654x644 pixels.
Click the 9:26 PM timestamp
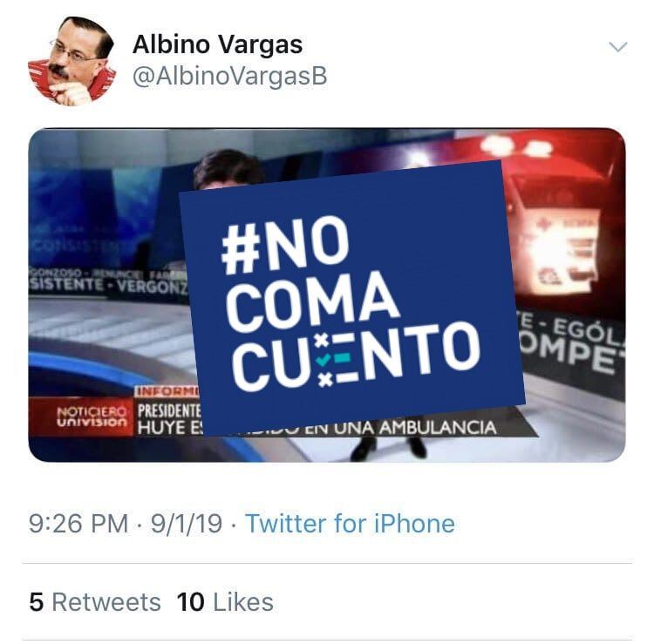78,524
